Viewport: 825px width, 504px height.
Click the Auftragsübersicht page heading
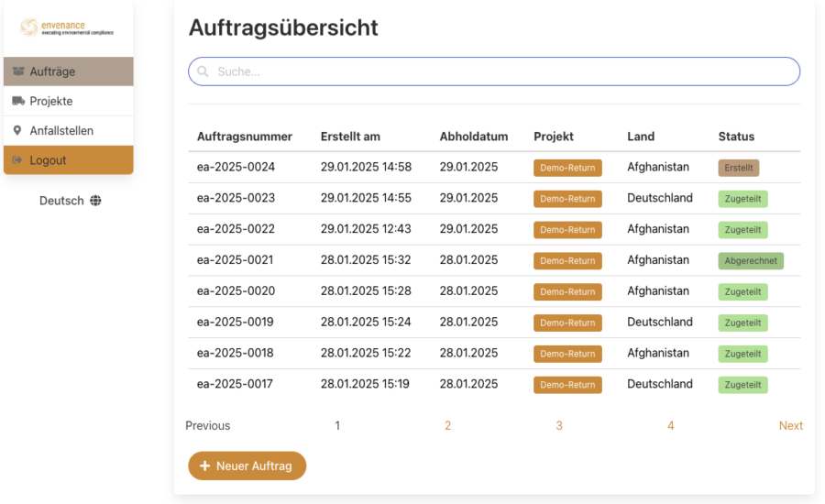coord(283,27)
